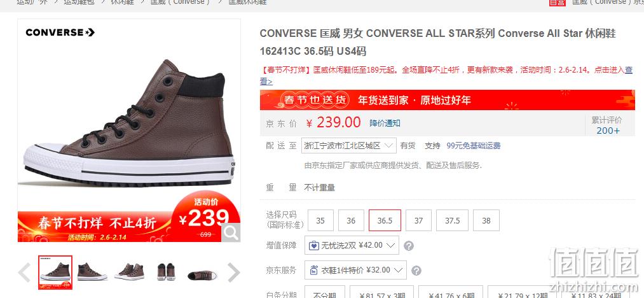The width and height of the screenshot is (644, 298).
Task: Open 99元免基础运费 shipping link
Action: (x=474, y=146)
